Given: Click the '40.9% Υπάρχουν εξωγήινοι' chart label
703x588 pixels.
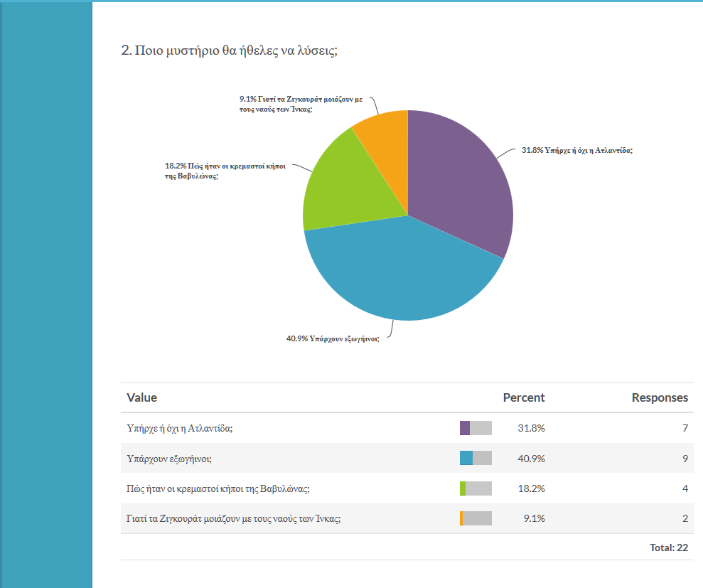Looking at the screenshot, I should (x=328, y=339).
